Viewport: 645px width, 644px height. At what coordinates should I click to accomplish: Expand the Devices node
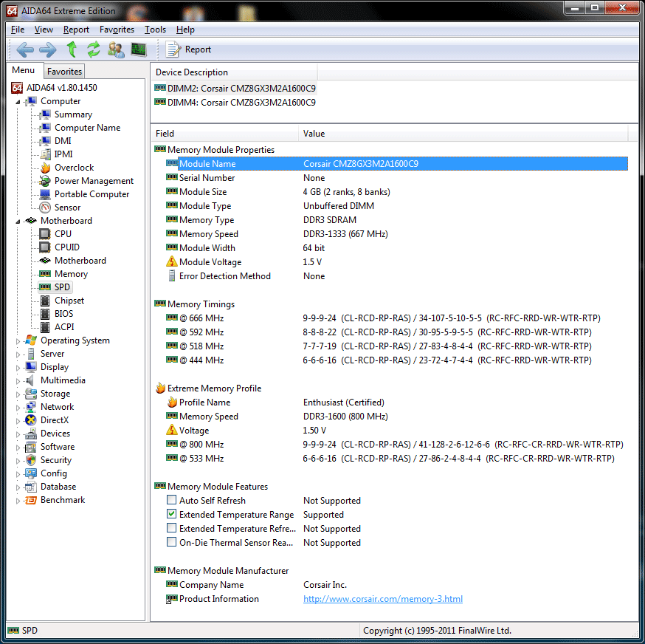click(x=18, y=434)
